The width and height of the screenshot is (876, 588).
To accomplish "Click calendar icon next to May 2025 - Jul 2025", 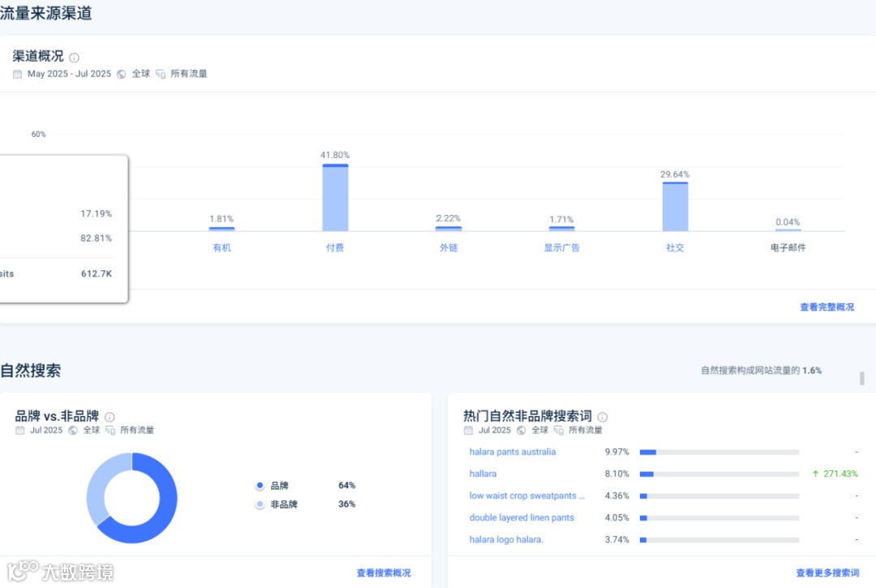I will pyautogui.click(x=17, y=75).
